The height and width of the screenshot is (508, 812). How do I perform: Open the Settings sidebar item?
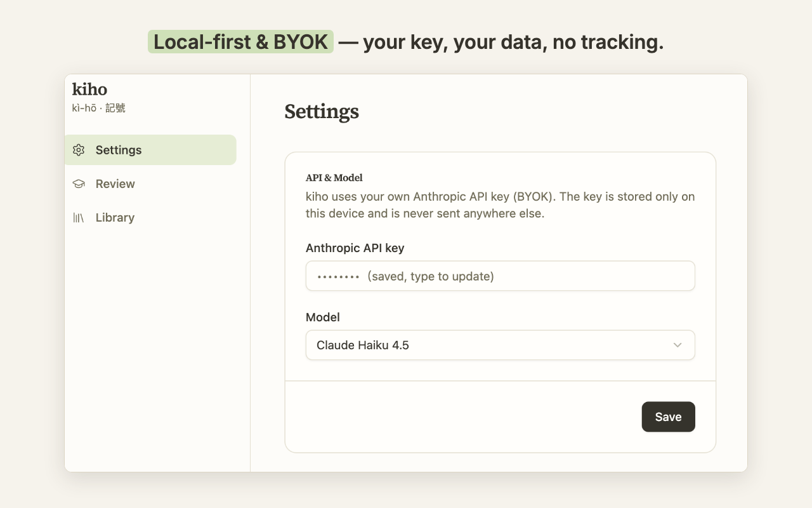pyautogui.click(x=150, y=150)
